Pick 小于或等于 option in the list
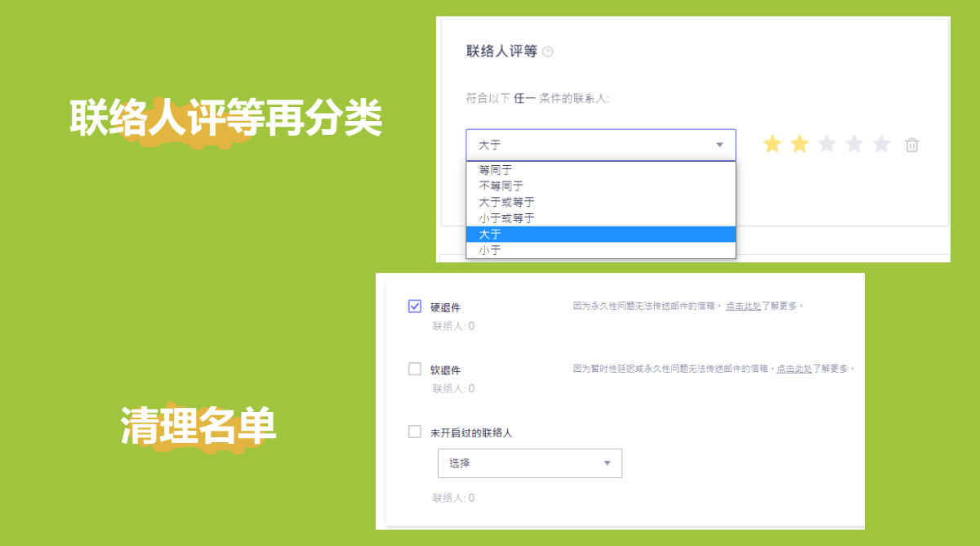Image resolution: width=980 pixels, height=546 pixels. tap(506, 218)
